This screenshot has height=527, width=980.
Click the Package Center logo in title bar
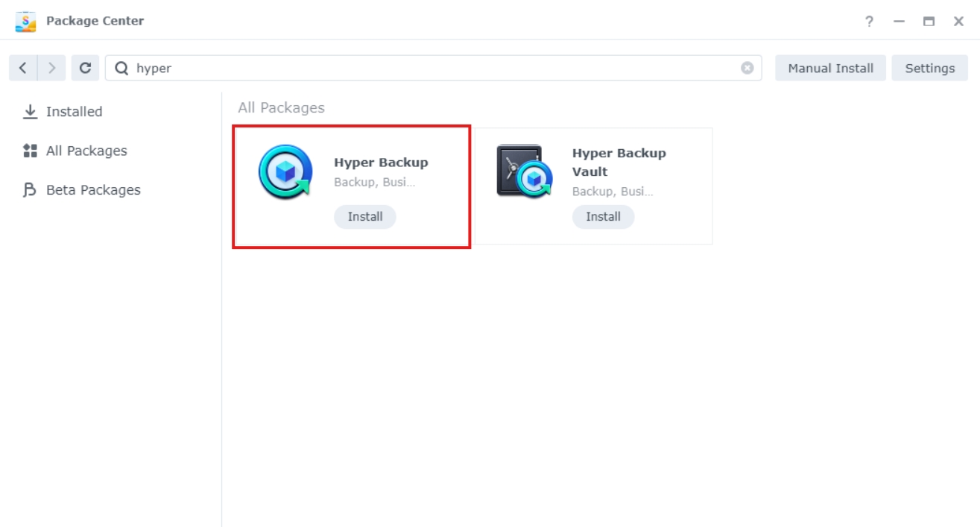26,21
